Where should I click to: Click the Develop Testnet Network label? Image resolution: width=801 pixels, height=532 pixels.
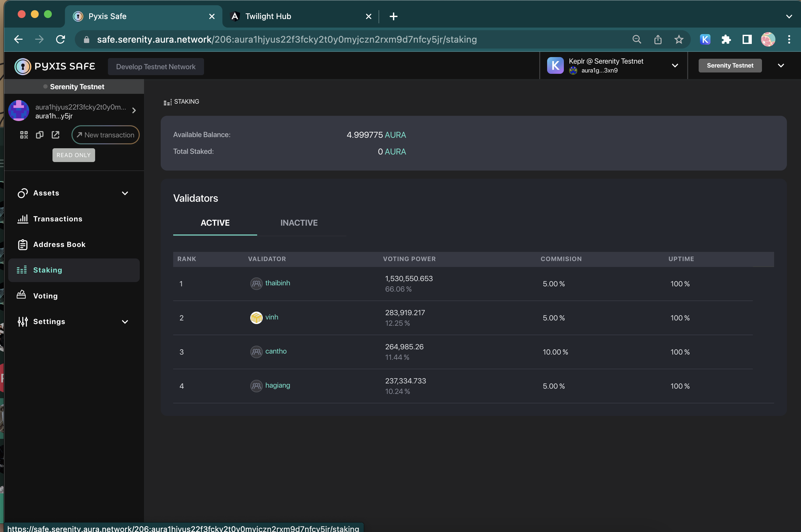156,67
